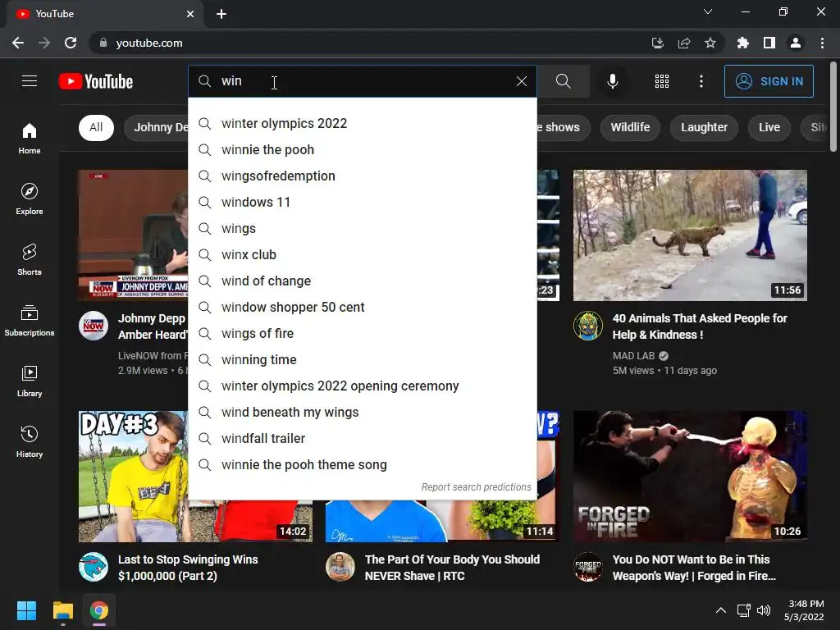
Task: Clear the search box with X
Action: (521, 81)
